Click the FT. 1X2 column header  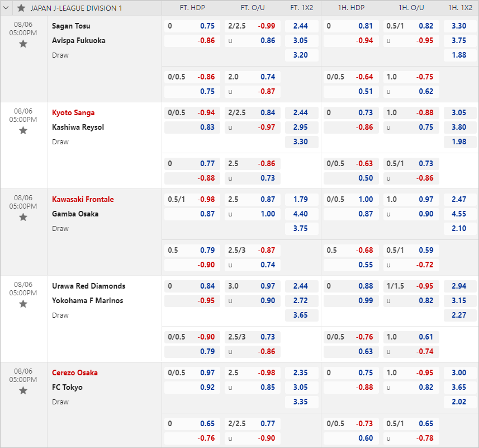pyautogui.click(x=301, y=8)
